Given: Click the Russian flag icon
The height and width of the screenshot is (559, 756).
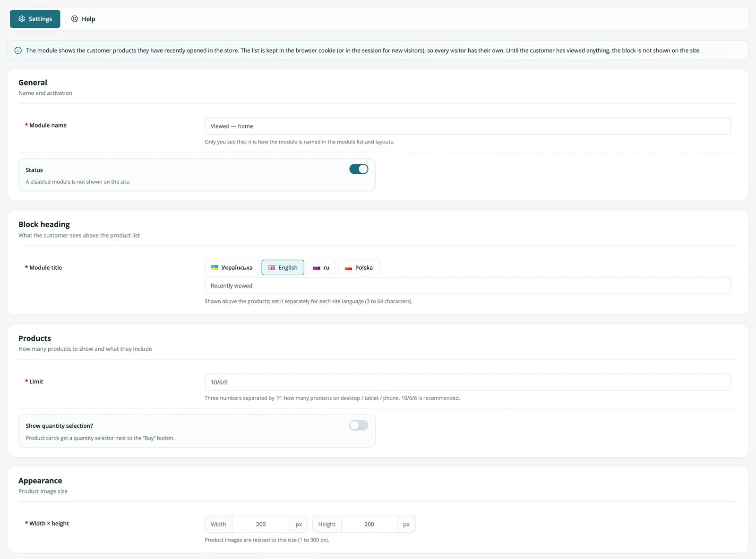Looking at the screenshot, I should pos(317,268).
